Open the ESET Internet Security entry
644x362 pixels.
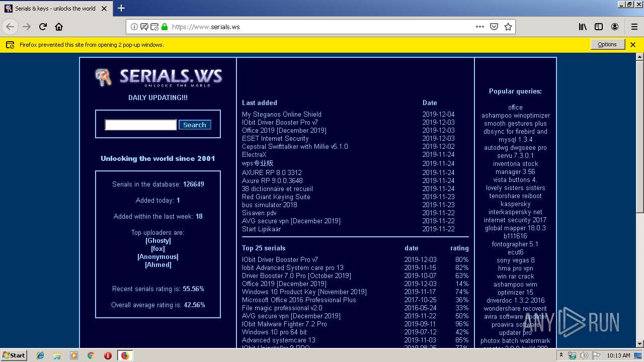click(275, 138)
